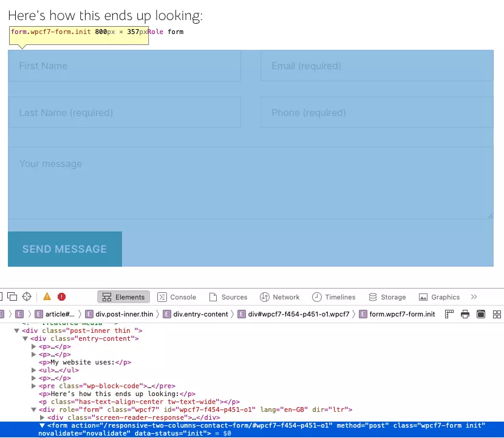Show more tabs with double chevron
Screen dimensions: 504x438
(x=474, y=297)
